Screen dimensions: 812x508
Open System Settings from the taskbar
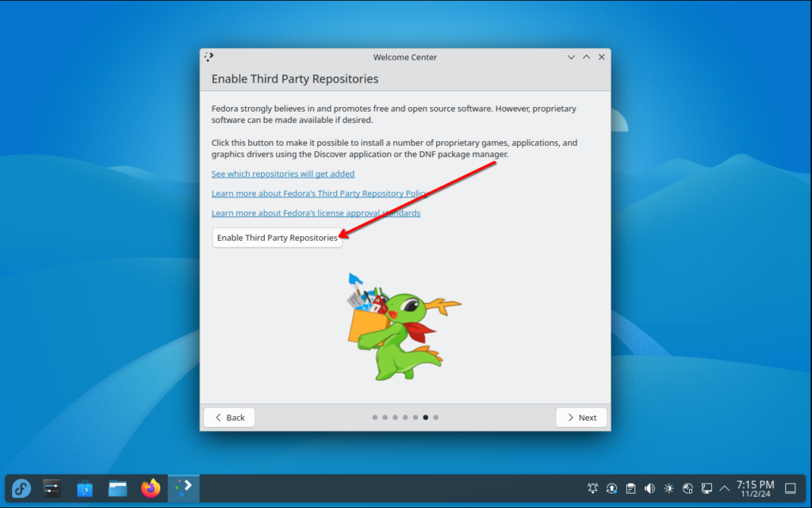(x=52, y=488)
